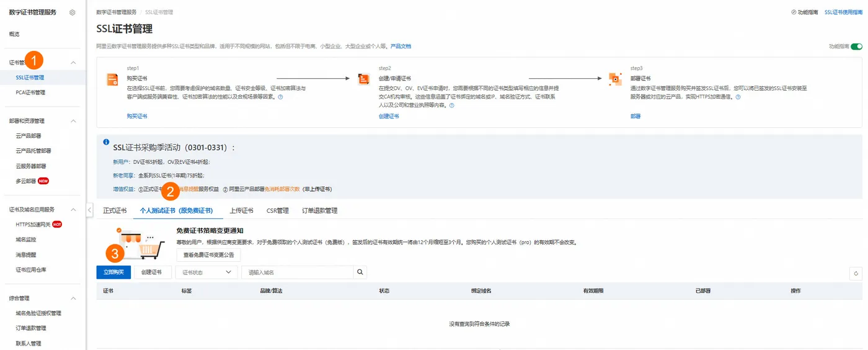The width and height of the screenshot is (868, 350).
Task: Open the 产品文档 link
Action: click(x=401, y=47)
